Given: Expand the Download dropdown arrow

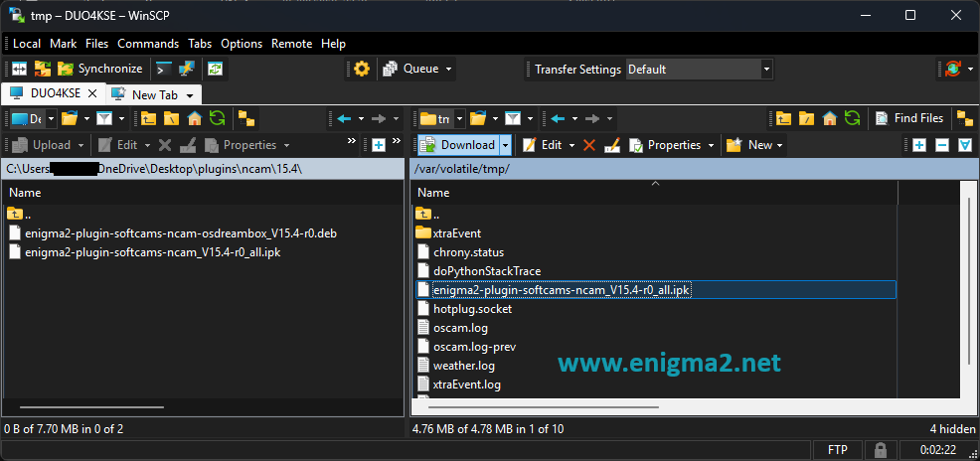Looking at the screenshot, I should (x=506, y=145).
